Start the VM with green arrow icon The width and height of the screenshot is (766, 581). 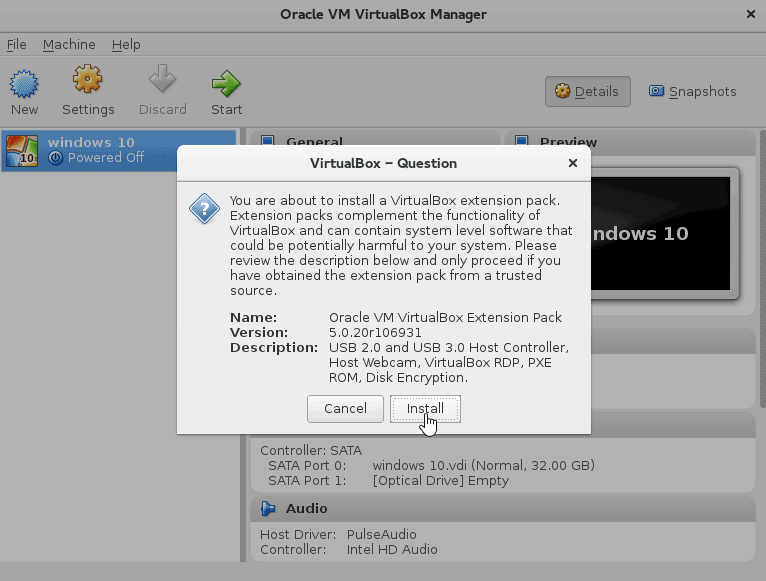(x=226, y=83)
